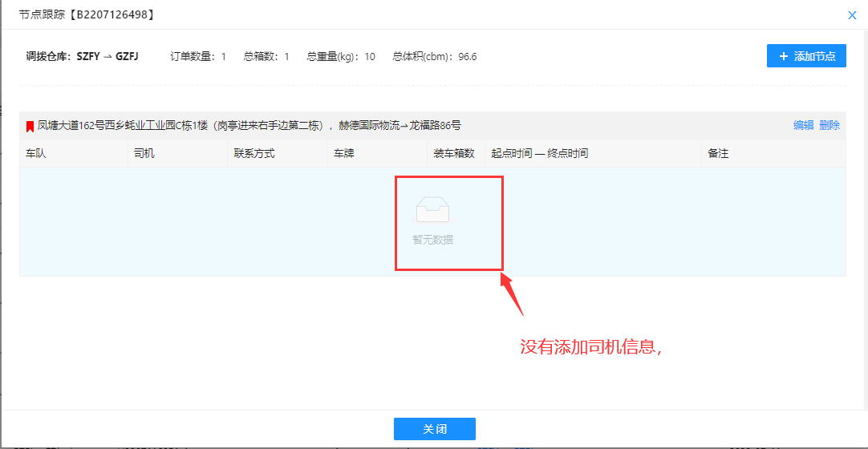
Task: Select the 车队 column header
Action: (36, 153)
